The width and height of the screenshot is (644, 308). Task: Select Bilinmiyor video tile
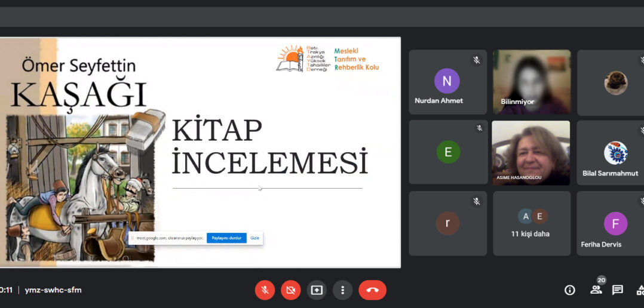(532, 82)
